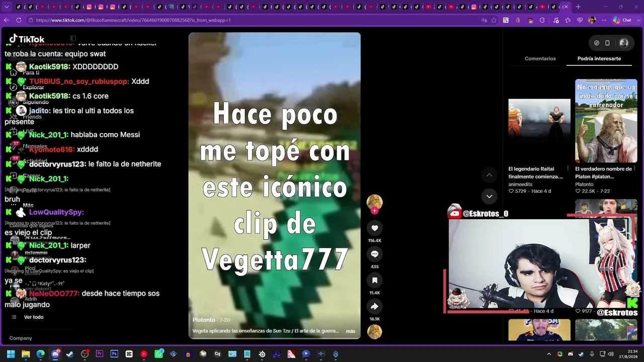Bookmark the video showing 11.4K saves
Image resolution: width=644 pixels, height=362 pixels.
pyautogui.click(x=374, y=280)
